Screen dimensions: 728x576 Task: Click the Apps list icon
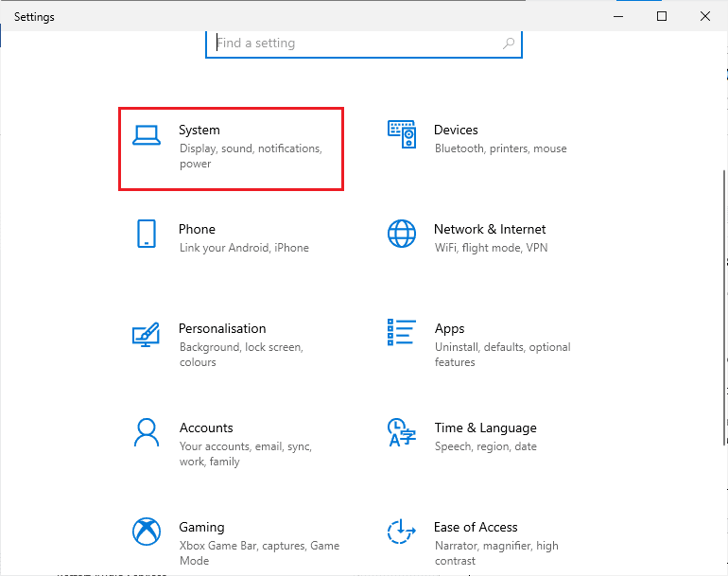pos(402,333)
